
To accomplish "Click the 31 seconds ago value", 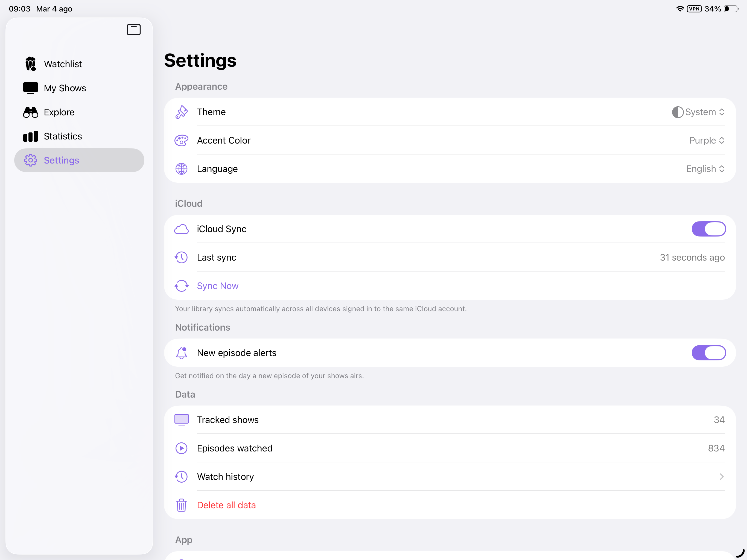I will (692, 257).
